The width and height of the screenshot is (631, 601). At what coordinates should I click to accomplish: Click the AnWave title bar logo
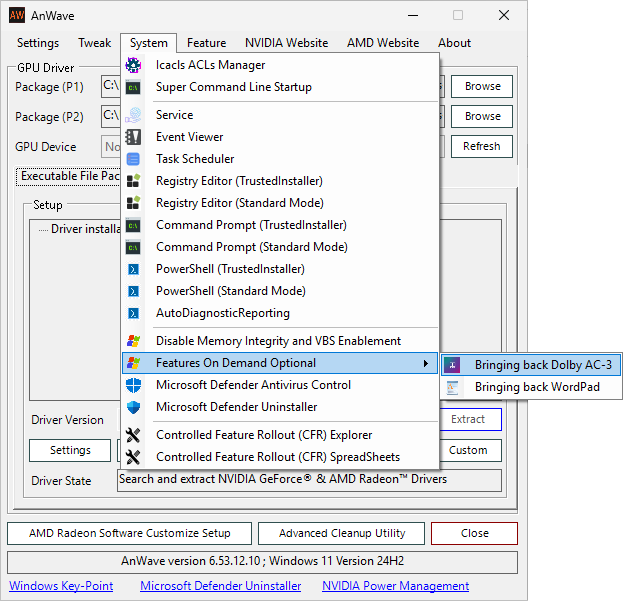click(17, 16)
